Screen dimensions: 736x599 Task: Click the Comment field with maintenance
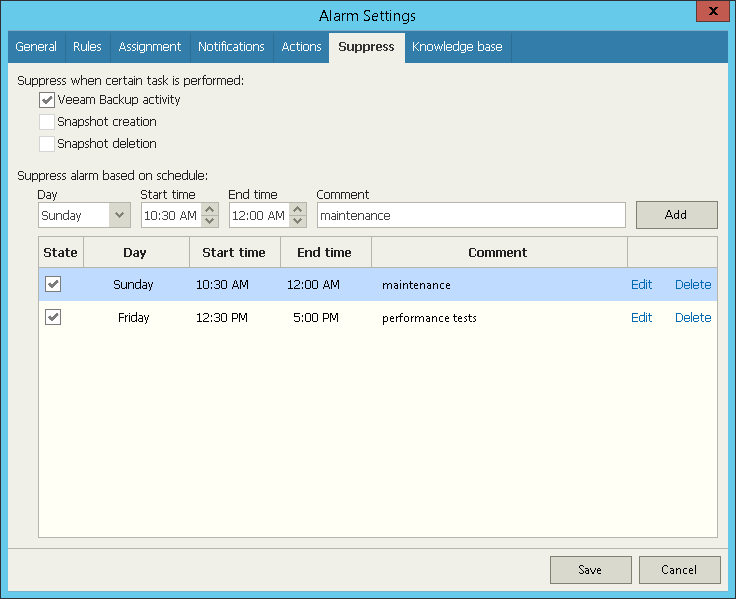coord(471,215)
